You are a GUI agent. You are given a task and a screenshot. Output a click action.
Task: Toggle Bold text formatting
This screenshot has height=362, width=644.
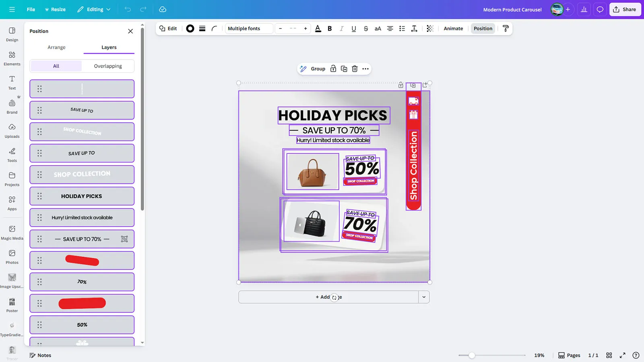click(x=330, y=29)
